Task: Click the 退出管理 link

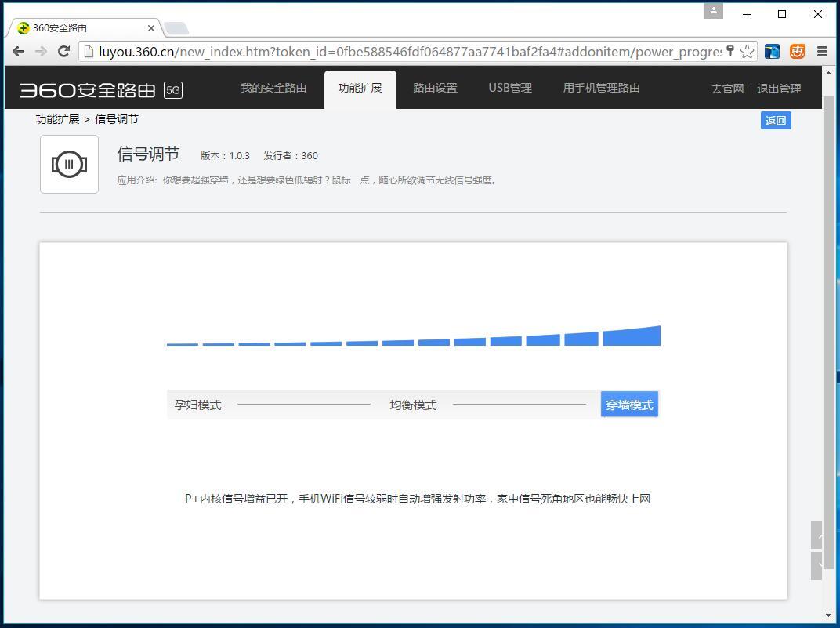Action: [x=780, y=89]
